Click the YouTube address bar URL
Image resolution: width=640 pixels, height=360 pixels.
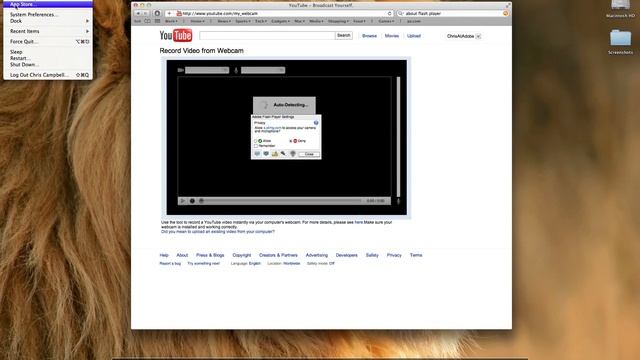pyautogui.click(x=220, y=13)
